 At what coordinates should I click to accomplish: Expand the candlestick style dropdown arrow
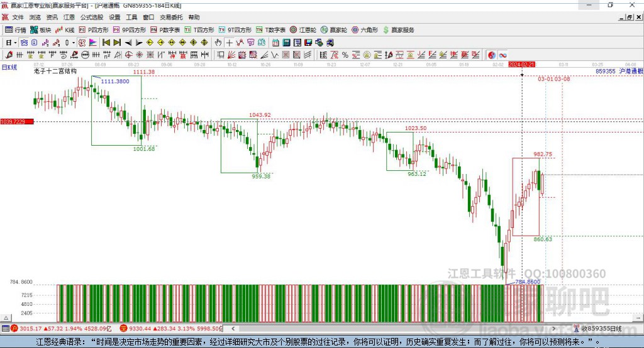pyautogui.click(x=73, y=43)
